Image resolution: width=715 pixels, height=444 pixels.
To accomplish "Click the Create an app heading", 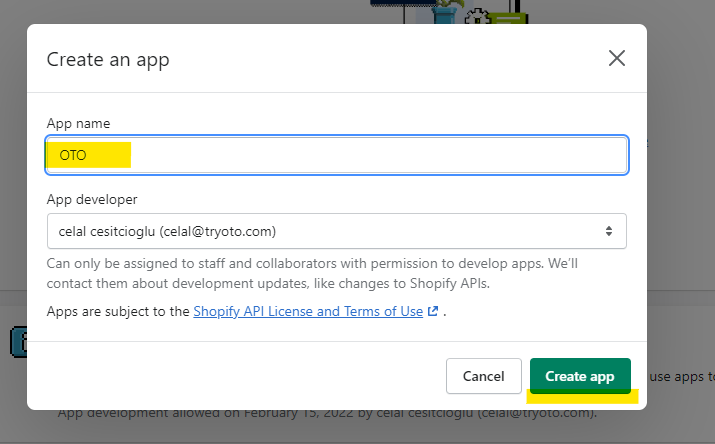I will pyautogui.click(x=108, y=60).
